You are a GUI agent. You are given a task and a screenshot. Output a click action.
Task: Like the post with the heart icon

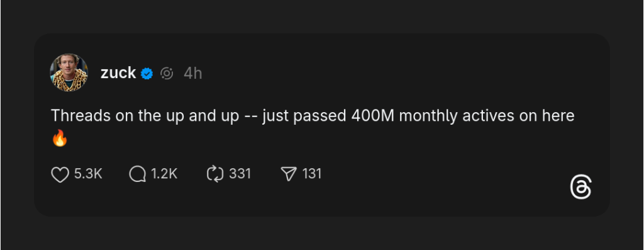pyautogui.click(x=60, y=174)
